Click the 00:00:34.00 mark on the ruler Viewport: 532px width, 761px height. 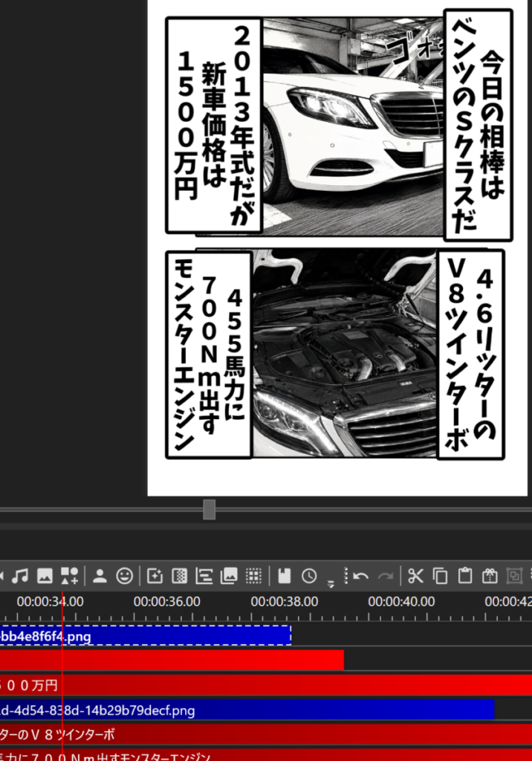pyautogui.click(x=50, y=602)
